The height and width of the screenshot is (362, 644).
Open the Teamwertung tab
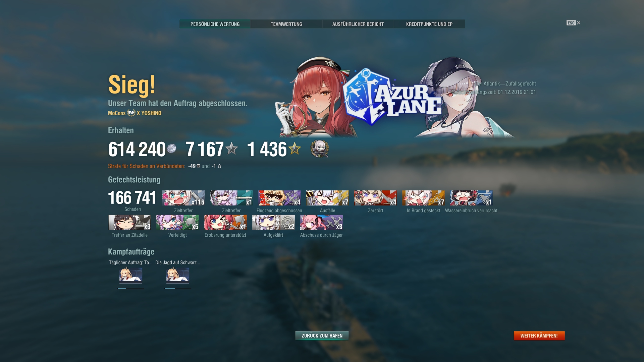pyautogui.click(x=286, y=24)
